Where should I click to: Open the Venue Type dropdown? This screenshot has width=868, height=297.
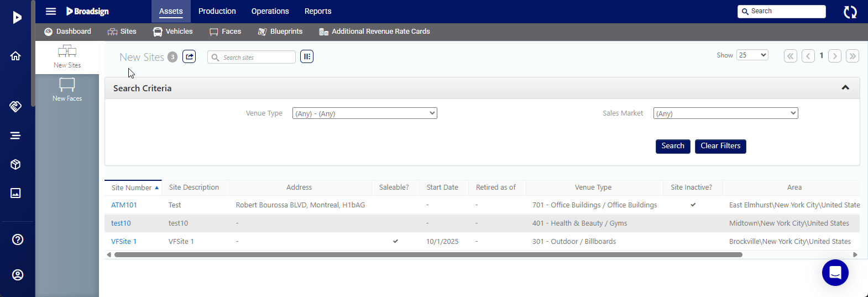coord(364,113)
